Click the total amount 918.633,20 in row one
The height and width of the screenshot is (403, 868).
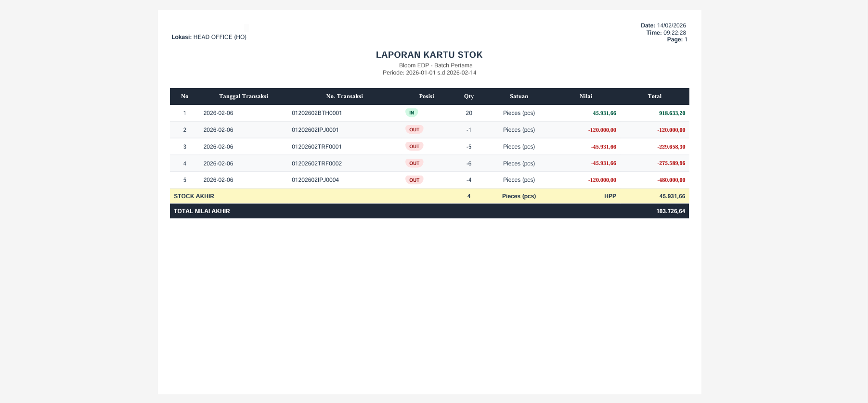coord(672,113)
